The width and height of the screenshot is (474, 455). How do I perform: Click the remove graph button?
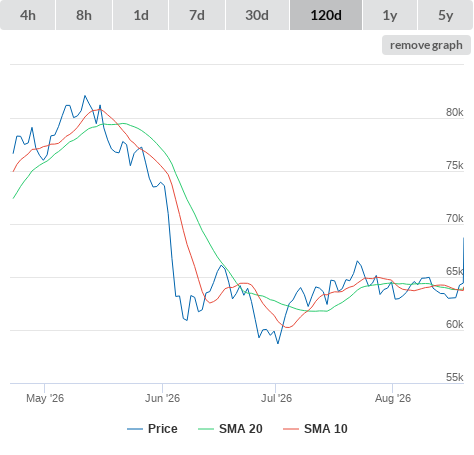(426, 45)
